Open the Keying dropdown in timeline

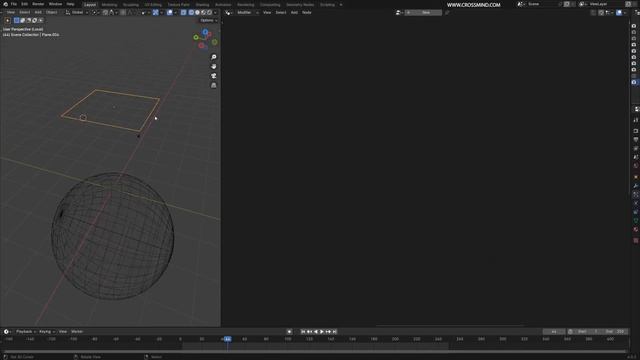[x=47, y=332]
